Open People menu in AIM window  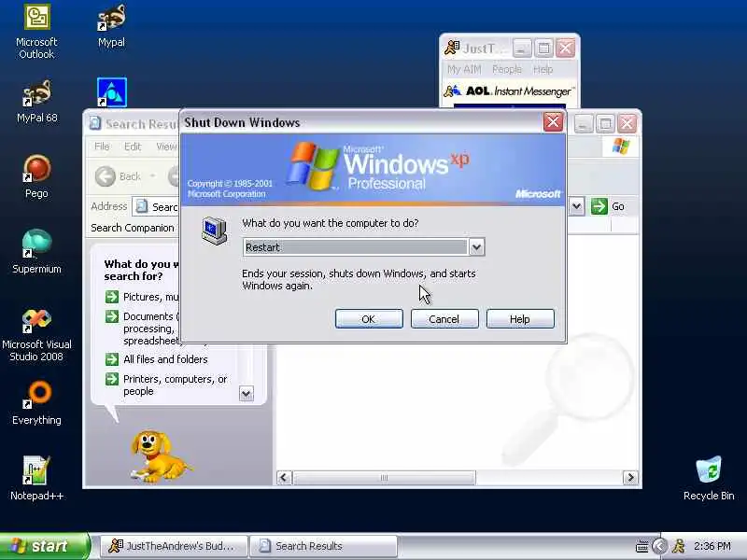pos(507,69)
